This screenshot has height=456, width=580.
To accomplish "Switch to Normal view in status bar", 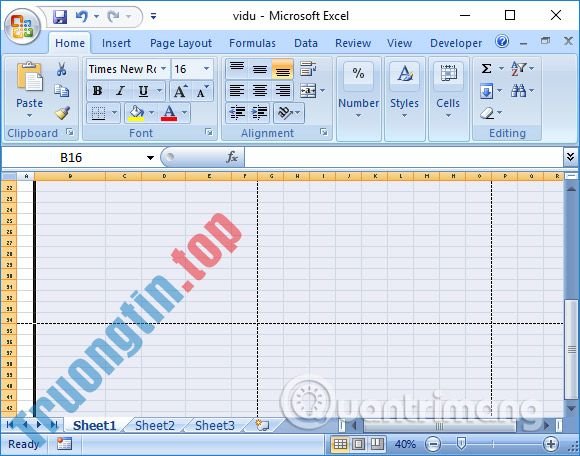I will [340, 444].
